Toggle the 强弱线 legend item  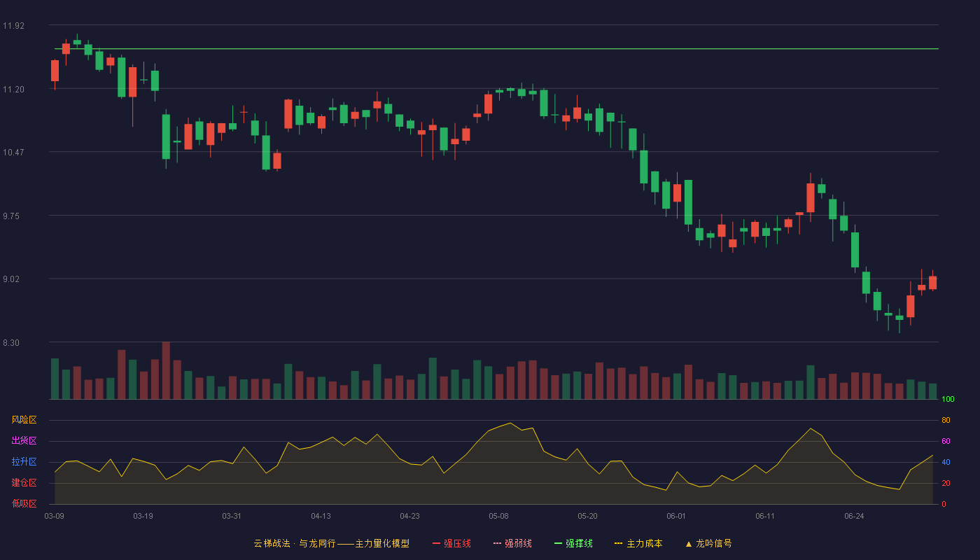click(512, 543)
